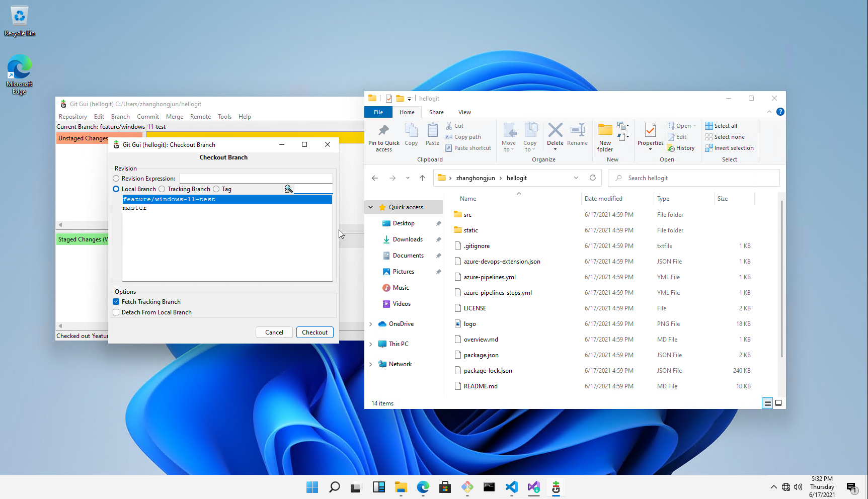Click the Checkout button
Screen dimensions: 868x499
tap(315, 332)
